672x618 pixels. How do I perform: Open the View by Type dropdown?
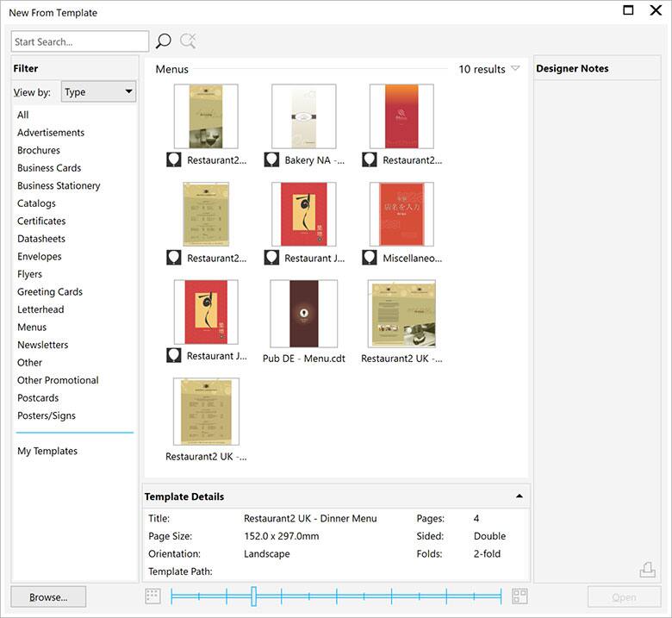[98, 92]
